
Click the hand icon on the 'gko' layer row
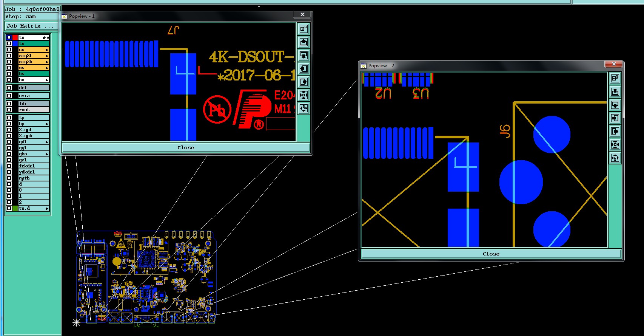(47, 154)
